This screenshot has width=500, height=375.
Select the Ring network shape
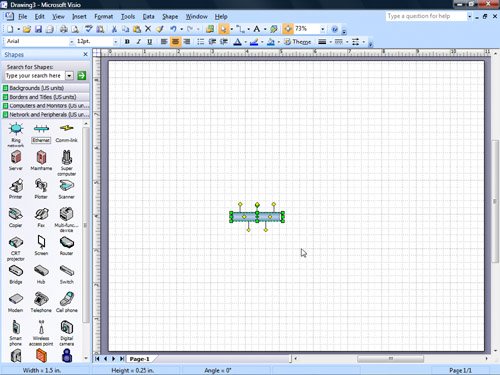(16, 135)
